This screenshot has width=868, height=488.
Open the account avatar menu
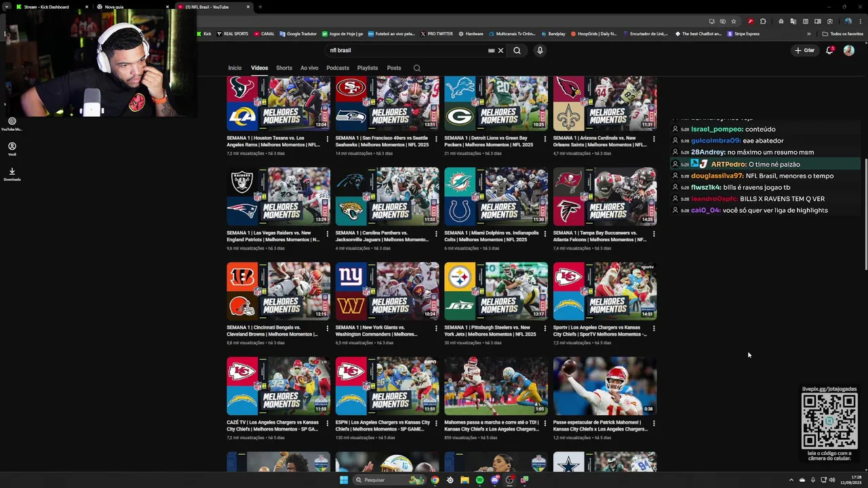pos(848,50)
